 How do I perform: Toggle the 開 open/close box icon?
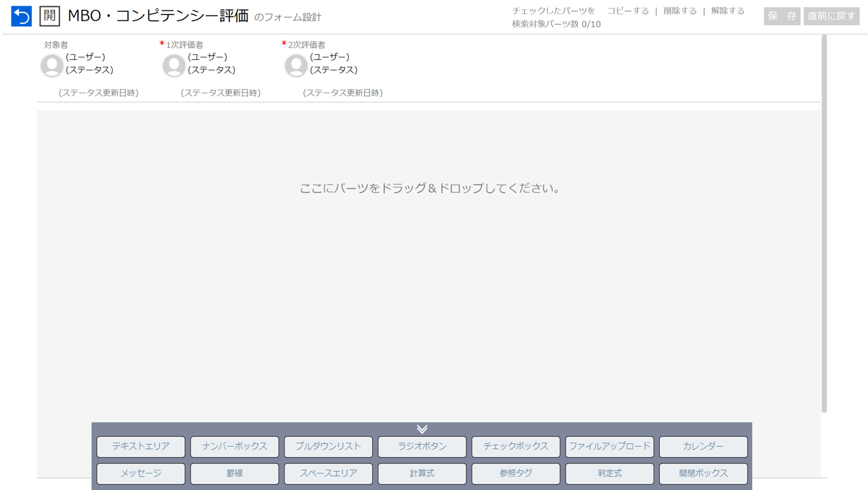click(50, 16)
